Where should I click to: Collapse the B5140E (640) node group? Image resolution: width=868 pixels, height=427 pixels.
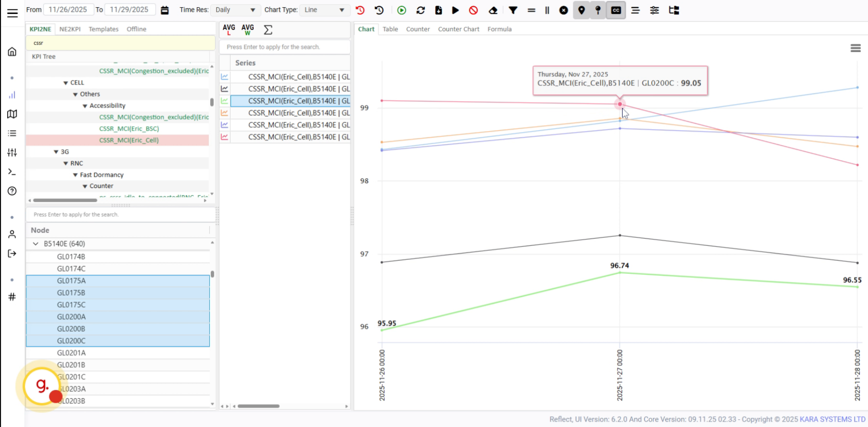click(36, 244)
